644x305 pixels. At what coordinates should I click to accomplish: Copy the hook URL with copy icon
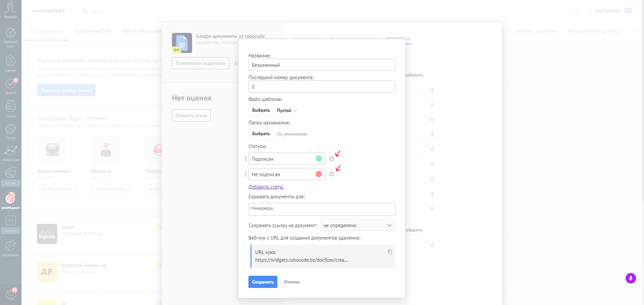coord(390,252)
